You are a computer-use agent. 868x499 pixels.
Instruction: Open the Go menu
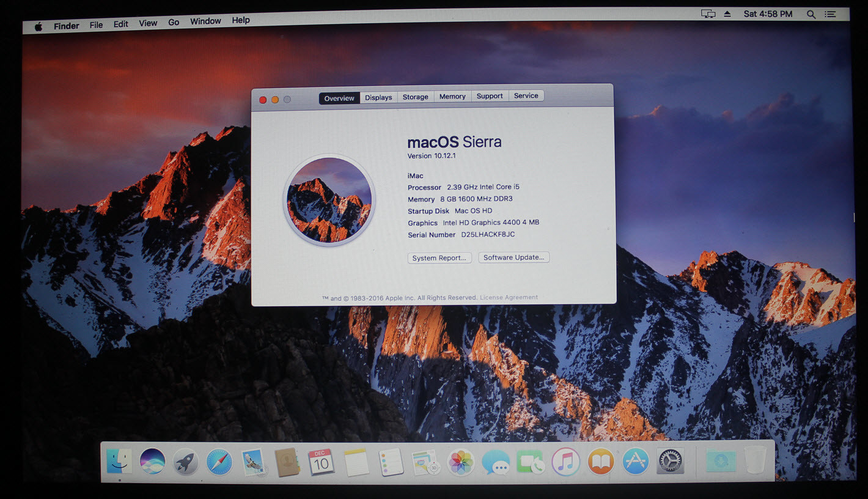click(174, 22)
